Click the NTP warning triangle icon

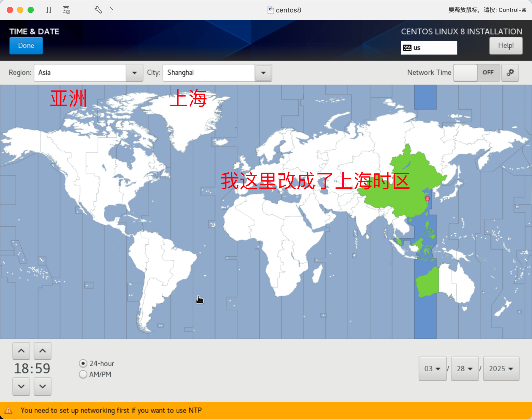pyautogui.click(x=8, y=410)
